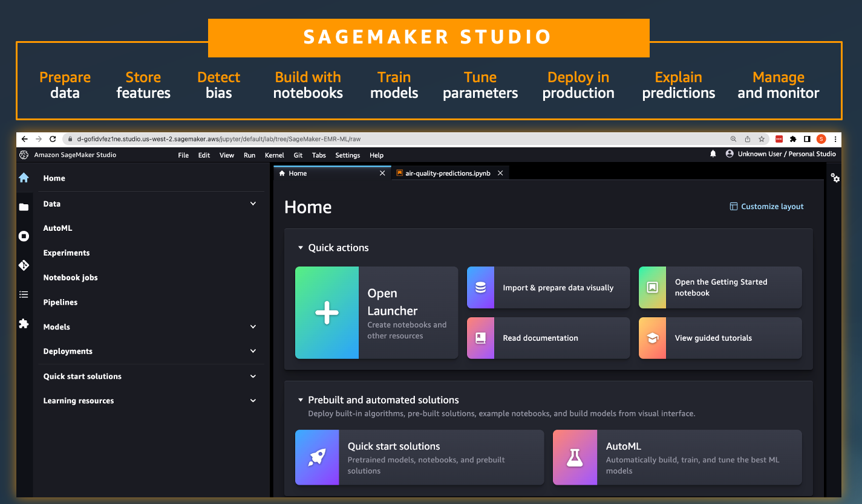862x504 pixels.
Task: Switch to the air-quality-predictions.ipynb tab
Action: (x=449, y=173)
